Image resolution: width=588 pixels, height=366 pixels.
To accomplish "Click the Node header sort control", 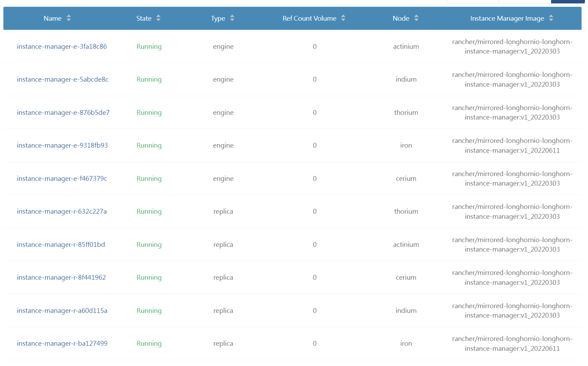I will point(416,18).
